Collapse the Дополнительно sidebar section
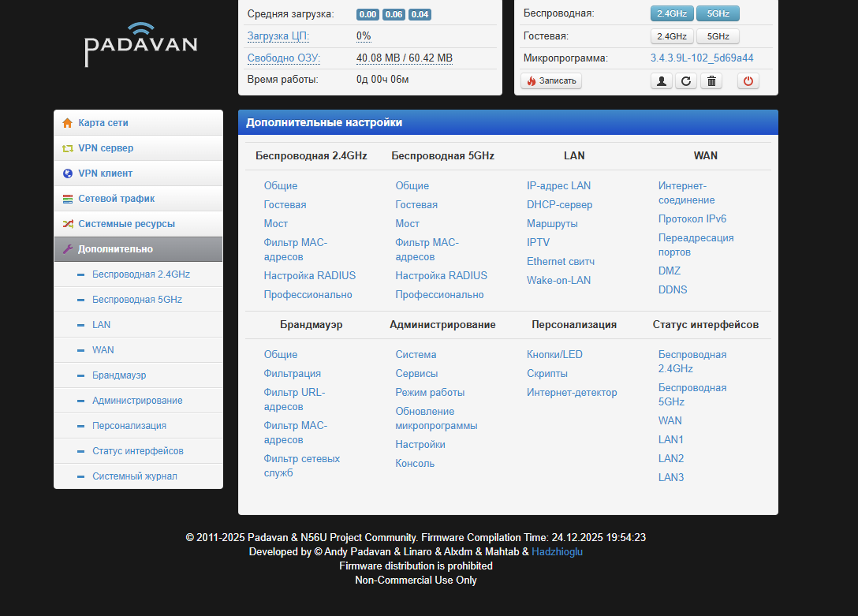 tap(115, 249)
